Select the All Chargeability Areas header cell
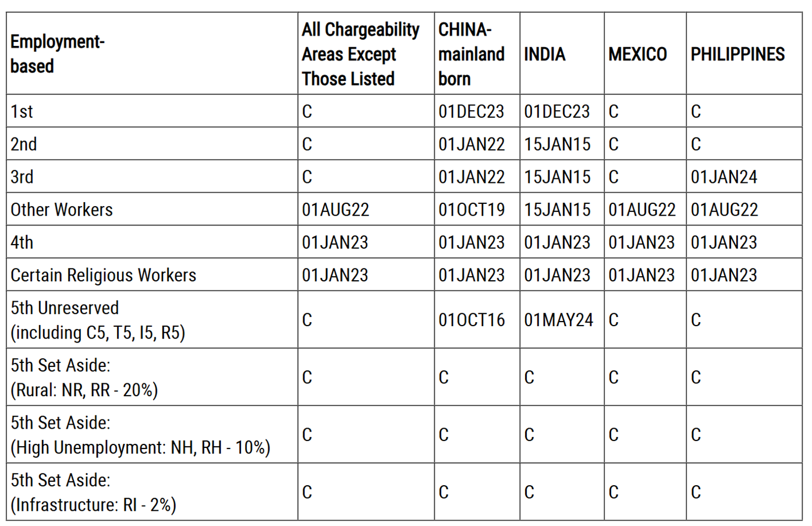The image size is (812, 526). pyautogui.click(x=360, y=54)
